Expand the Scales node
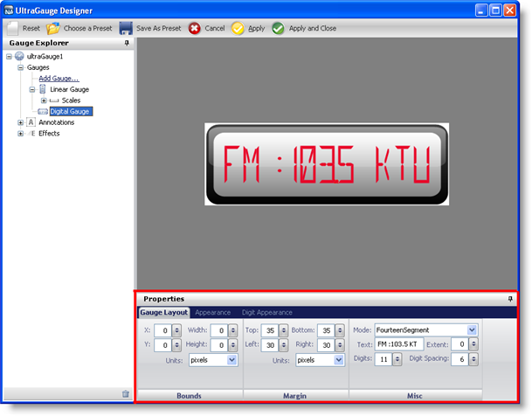This screenshot has height=416, width=532. coord(44,101)
